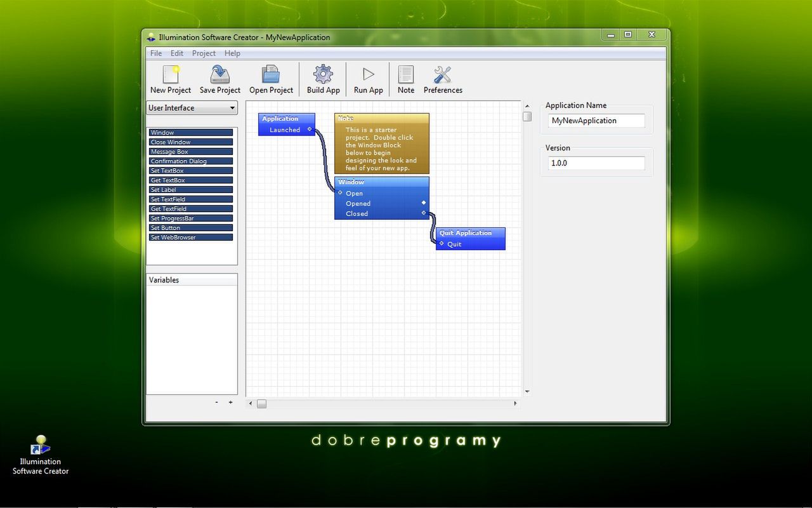This screenshot has height=508, width=812.
Task: Choose the Set TextField block
Action: click(x=191, y=199)
